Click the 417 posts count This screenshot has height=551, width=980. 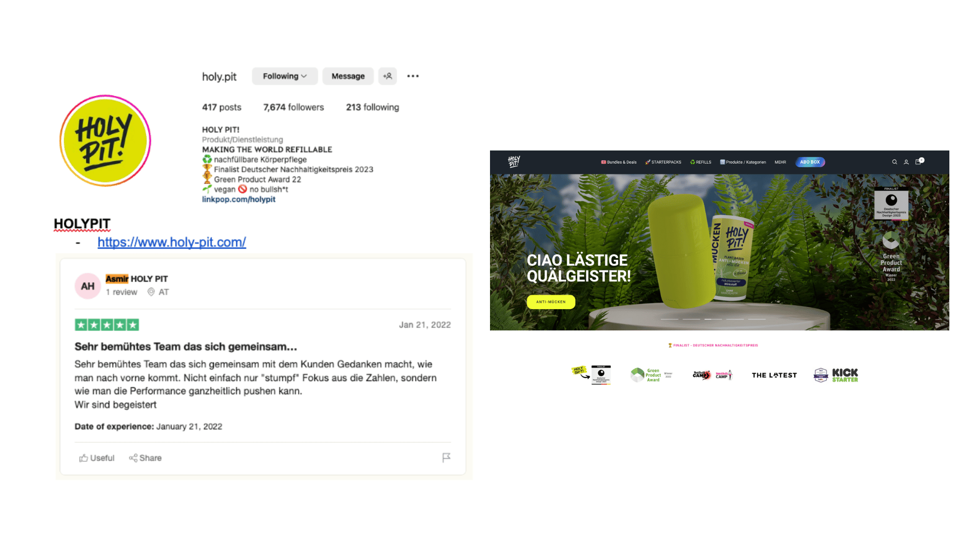(222, 107)
